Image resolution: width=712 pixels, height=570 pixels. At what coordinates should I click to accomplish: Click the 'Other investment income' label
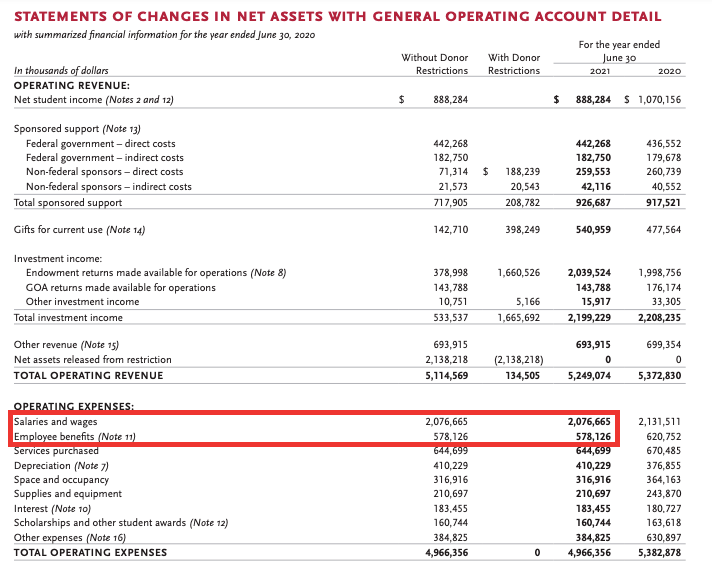click(83, 302)
